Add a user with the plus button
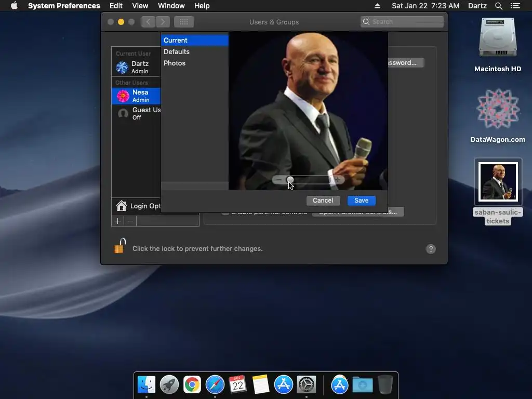The width and height of the screenshot is (532, 399). tap(118, 221)
